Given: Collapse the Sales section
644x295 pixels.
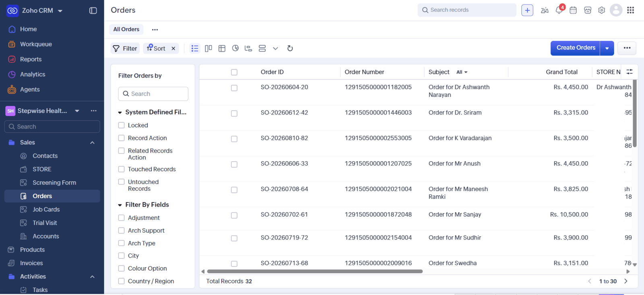Looking at the screenshot, I should [92, 143].
